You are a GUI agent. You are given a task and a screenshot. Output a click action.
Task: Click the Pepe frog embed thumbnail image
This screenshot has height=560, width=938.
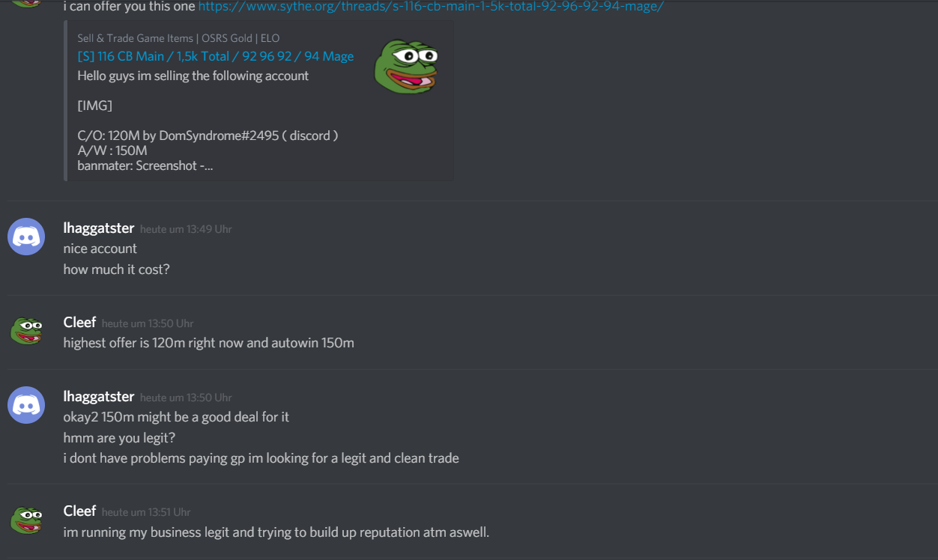(406, 67)
